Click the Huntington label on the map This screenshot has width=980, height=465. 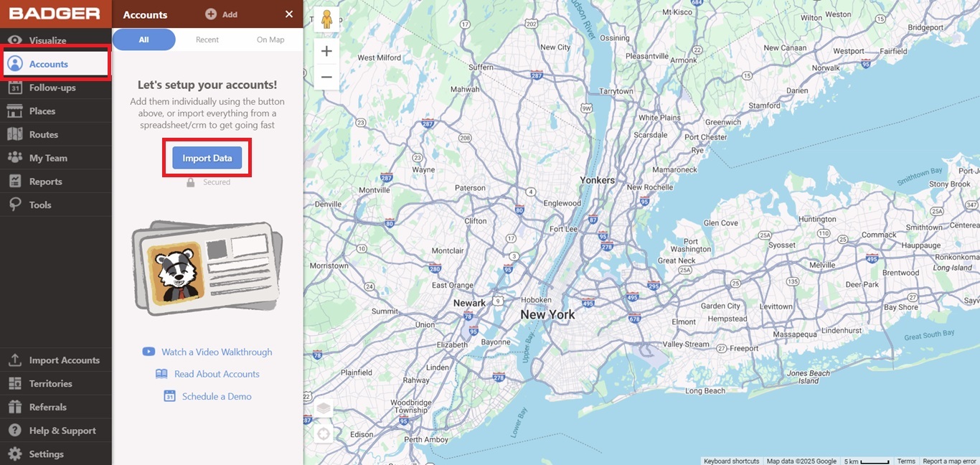point(817,219)
